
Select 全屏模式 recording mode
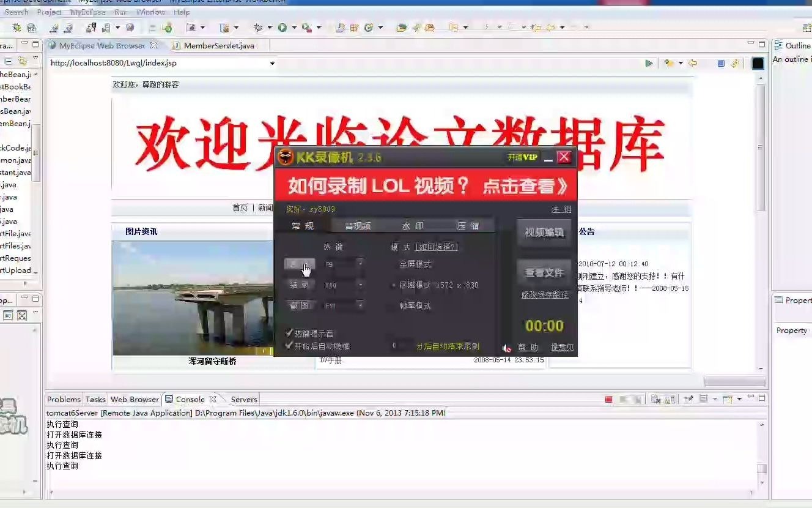415,264
